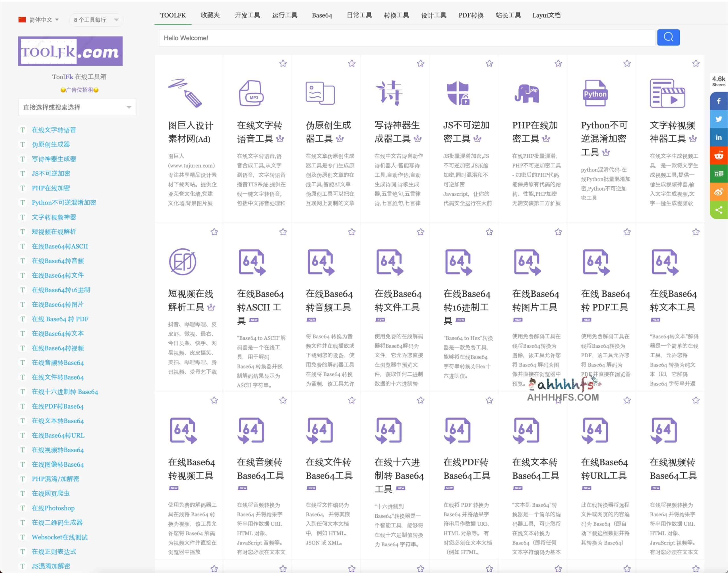Share page on Facebook
The width and height of the screenshot is (728, 573).
719,101
